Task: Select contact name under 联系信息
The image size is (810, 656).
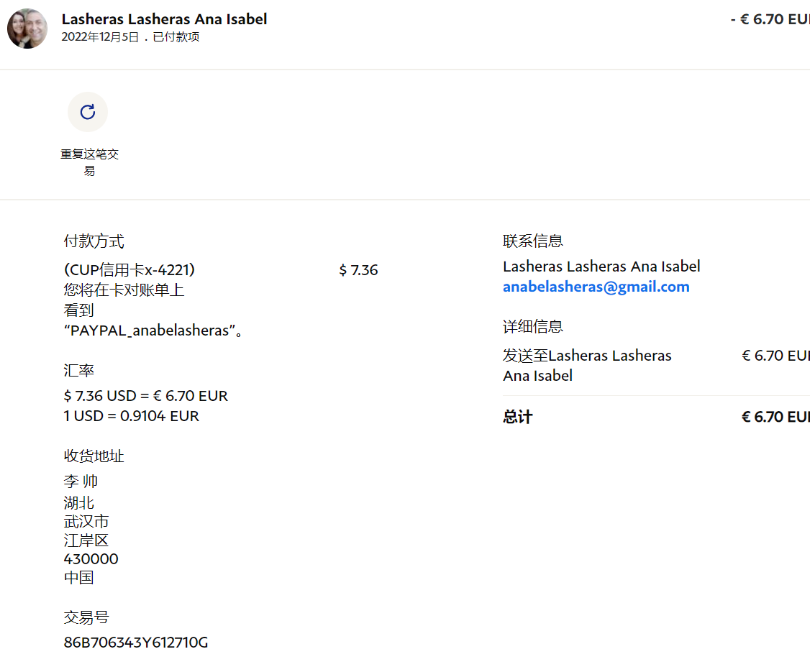Action: 601,267
